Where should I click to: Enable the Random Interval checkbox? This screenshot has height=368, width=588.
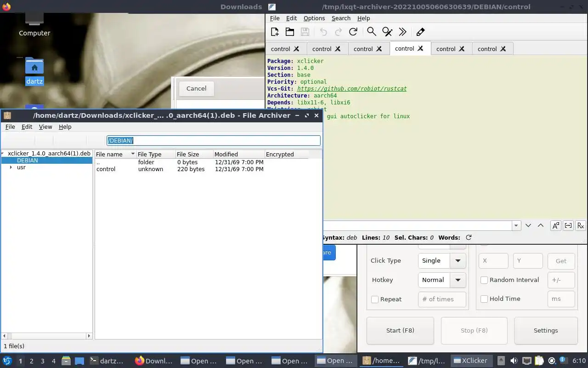point(484,280)
